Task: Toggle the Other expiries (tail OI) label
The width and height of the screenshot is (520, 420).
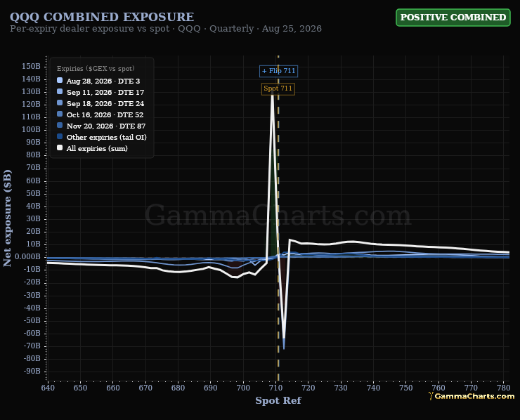Action: point(106,137)
